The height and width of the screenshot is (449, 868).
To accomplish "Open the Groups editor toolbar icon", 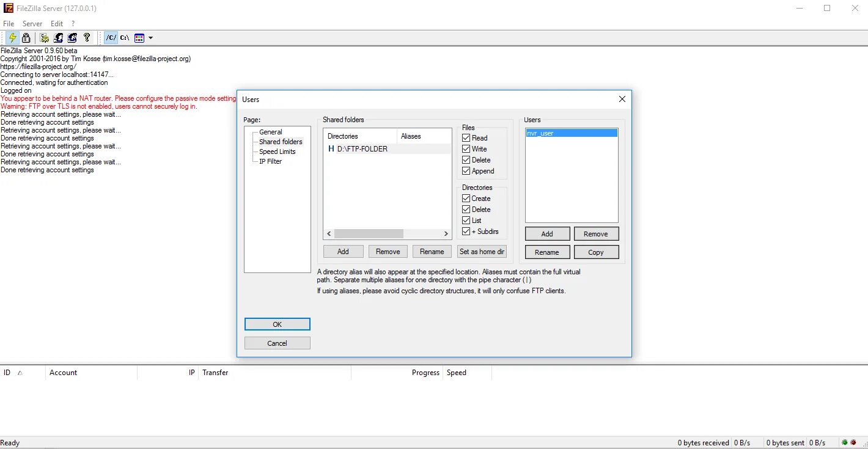I will (x=72, y=38).
